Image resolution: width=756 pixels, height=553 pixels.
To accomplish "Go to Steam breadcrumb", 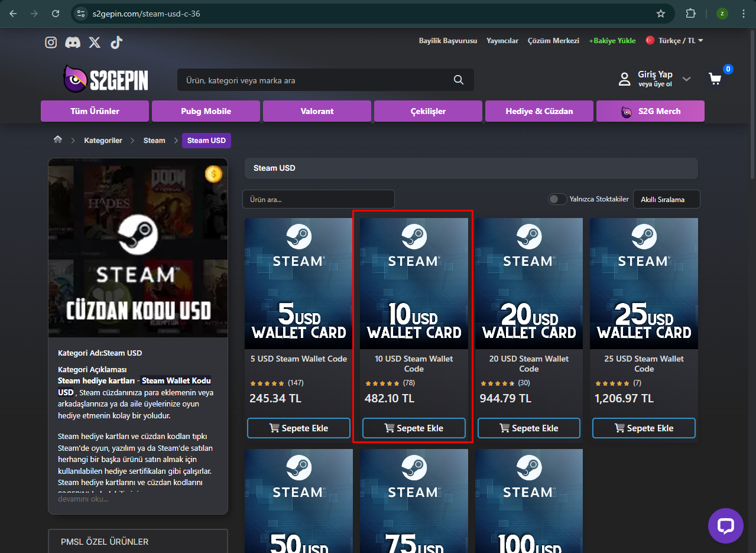I will (154, 141).
